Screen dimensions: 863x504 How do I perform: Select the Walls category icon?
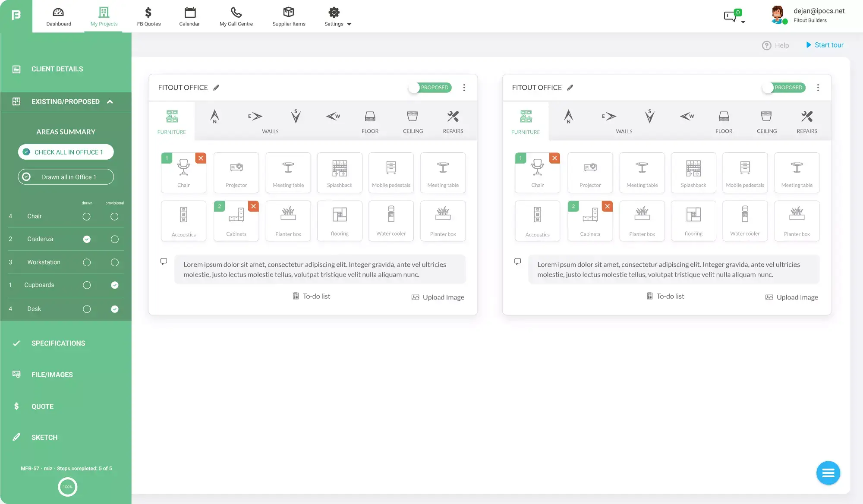(x=271, y=120)
